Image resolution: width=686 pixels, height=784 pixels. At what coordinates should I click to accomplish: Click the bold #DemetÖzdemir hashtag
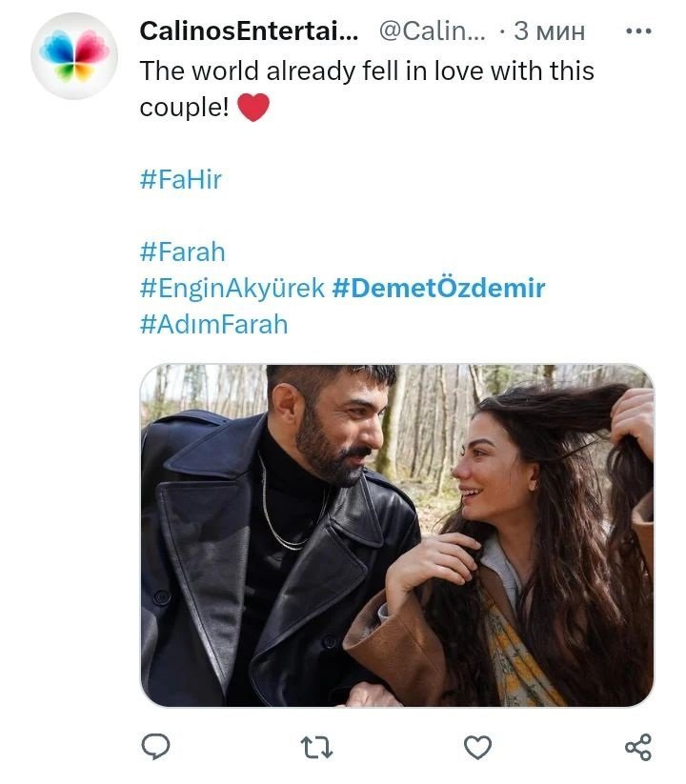(438, 289)
